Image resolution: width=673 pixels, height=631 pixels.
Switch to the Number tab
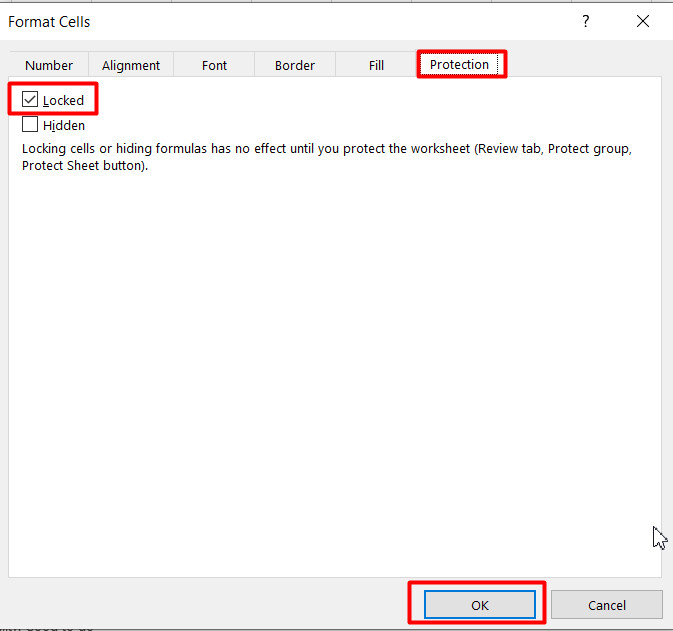click(49, 65)
